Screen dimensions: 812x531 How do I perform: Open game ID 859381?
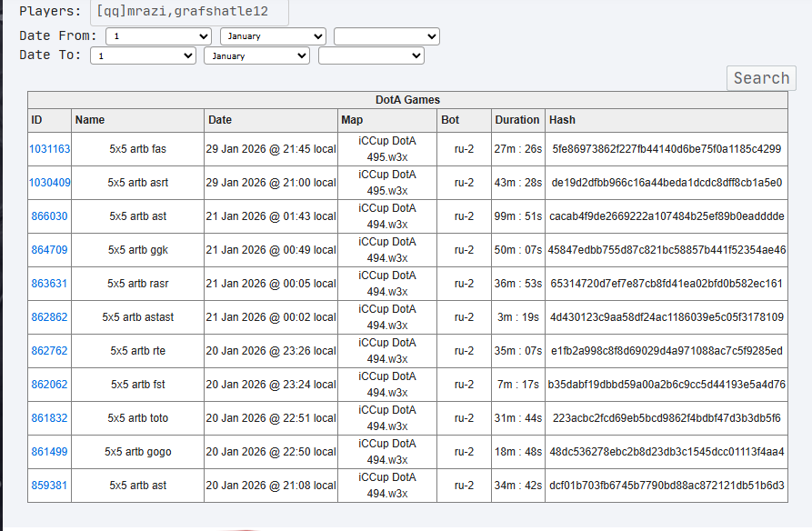[x=49, y=486]
